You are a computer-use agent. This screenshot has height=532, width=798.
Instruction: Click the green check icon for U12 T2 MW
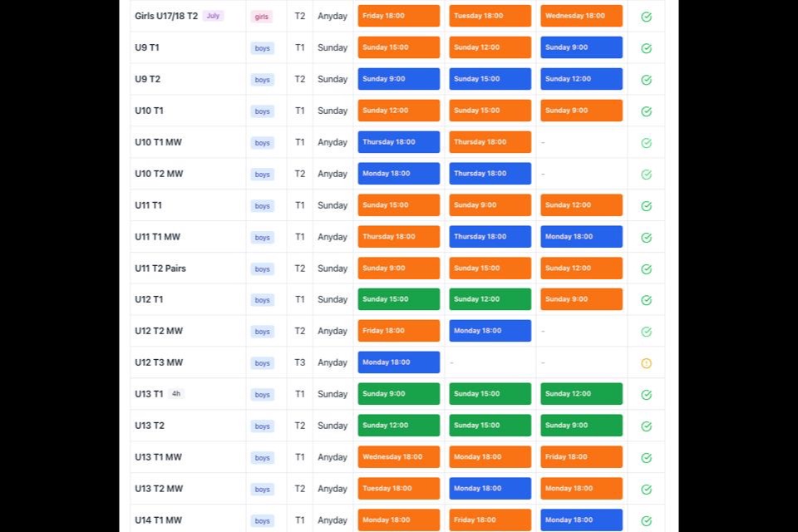tap(646, 331)
